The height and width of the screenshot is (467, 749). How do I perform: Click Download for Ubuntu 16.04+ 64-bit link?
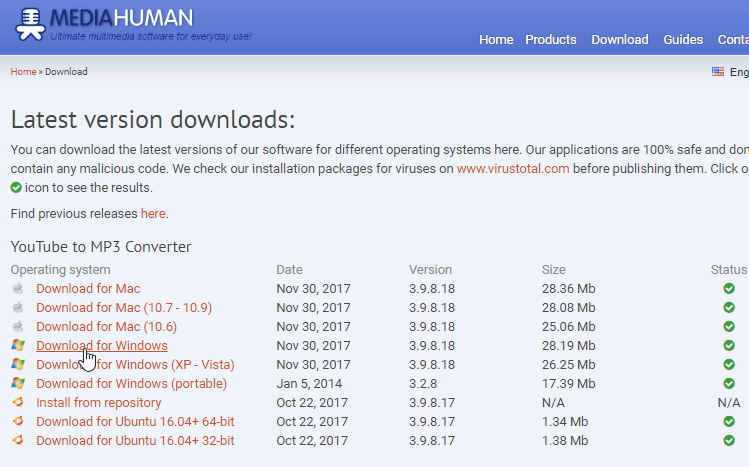coord(135,422)
